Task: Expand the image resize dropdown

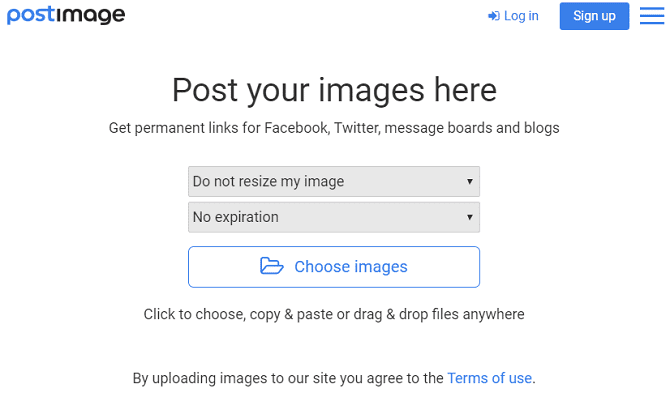Action: pyautogui.click(x=333, y=181)
